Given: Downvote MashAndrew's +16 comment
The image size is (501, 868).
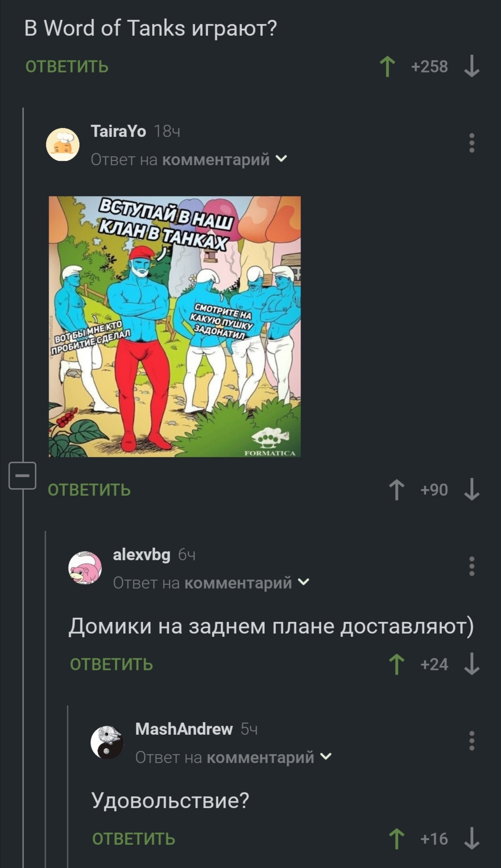Looking at the screenshot, I should 472,839.
